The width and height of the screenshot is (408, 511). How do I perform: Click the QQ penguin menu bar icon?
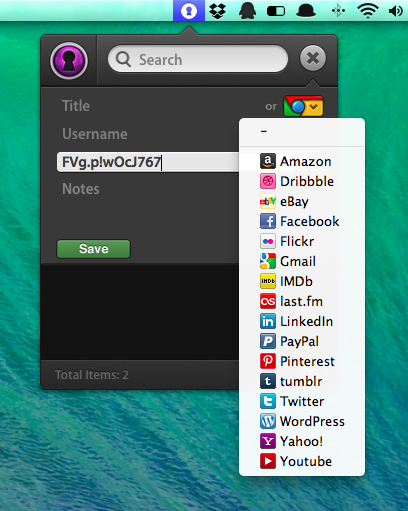(247, 11)
